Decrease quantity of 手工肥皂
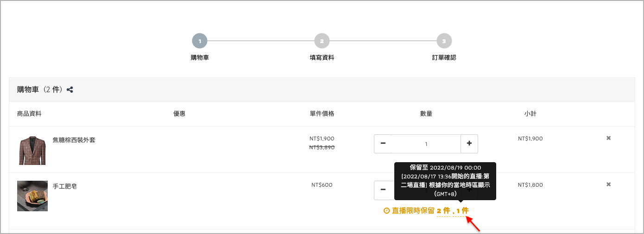This screenshot has height=234, width=644. coord(383,190)
